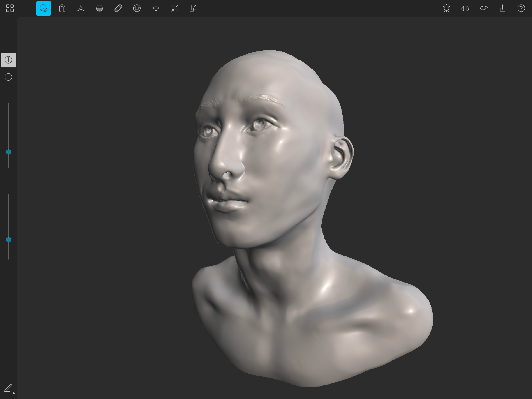Select the two-circle sculpt brush tool

44,8
